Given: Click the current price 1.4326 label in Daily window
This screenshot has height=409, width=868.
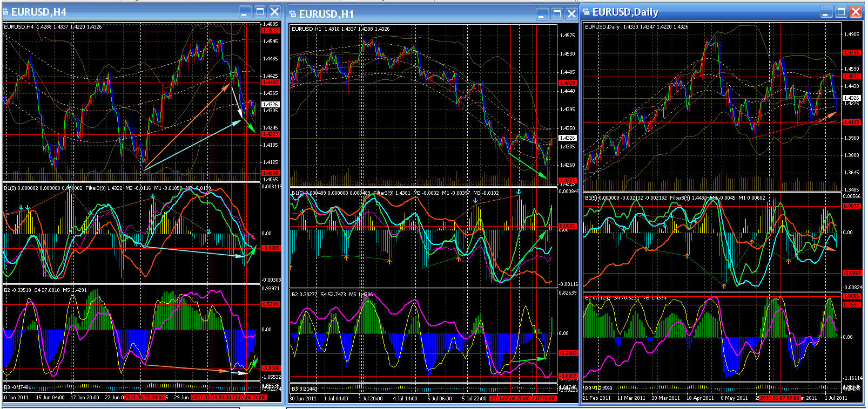Looking at the screenshot, I should (851, 98).
